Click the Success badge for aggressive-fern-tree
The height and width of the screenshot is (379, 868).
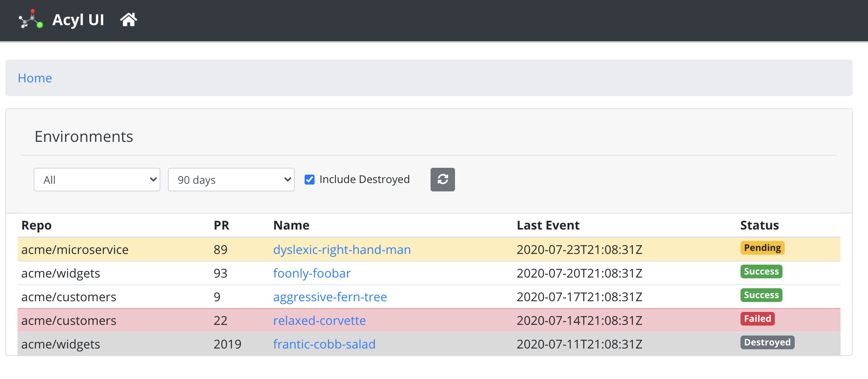761,295
